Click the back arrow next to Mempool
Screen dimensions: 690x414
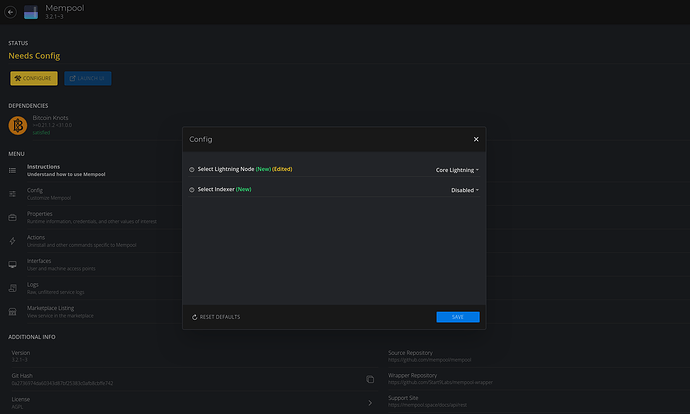pos(11,13)
